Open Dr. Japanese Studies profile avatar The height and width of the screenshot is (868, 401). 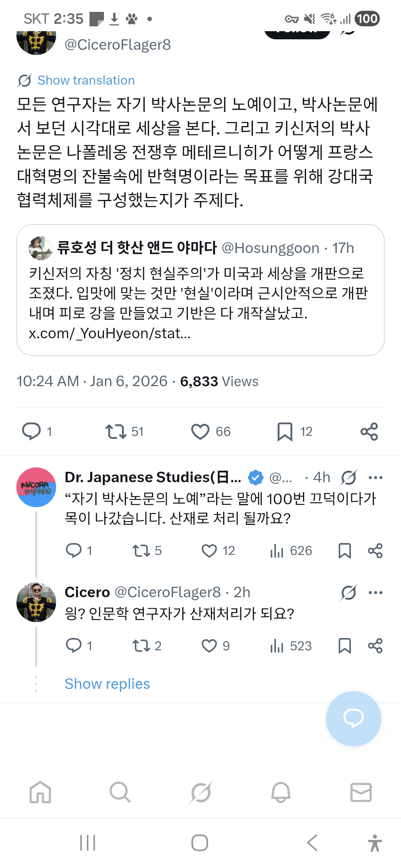36,487
